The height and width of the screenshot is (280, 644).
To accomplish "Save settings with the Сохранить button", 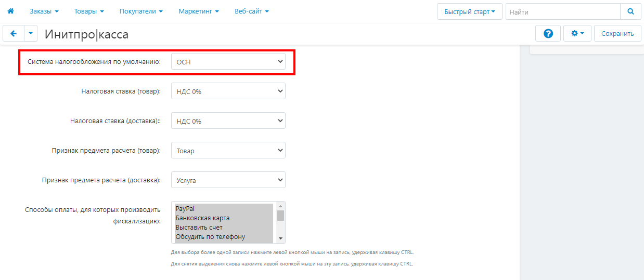I will click(617, 33).
